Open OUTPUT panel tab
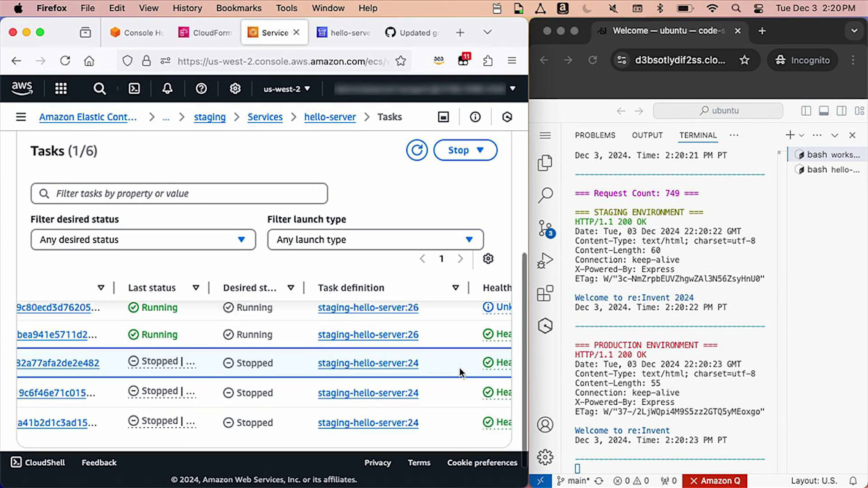 pyautogui.click(x=647, y=135)
